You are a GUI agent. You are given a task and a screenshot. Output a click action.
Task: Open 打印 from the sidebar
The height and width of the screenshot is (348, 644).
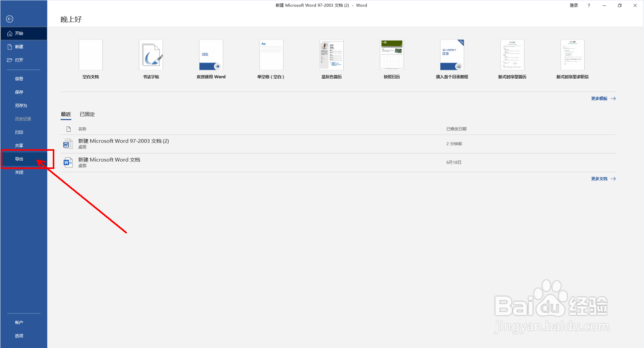(24, 132)
